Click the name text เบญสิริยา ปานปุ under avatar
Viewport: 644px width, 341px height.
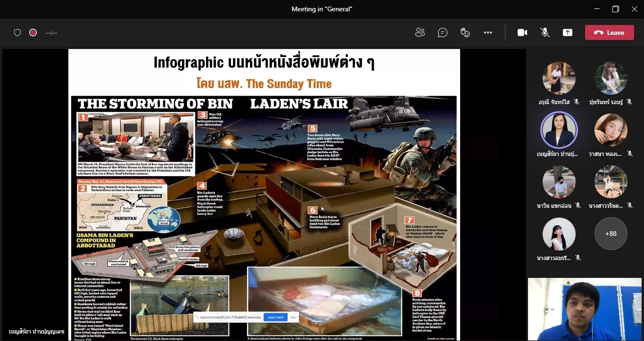pyautogui.click(x=557, y=154)
